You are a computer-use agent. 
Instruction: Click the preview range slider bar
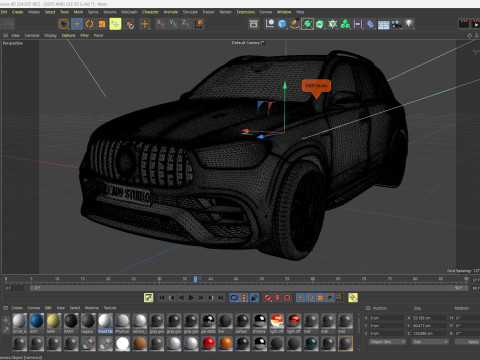[x=249, y=288]
